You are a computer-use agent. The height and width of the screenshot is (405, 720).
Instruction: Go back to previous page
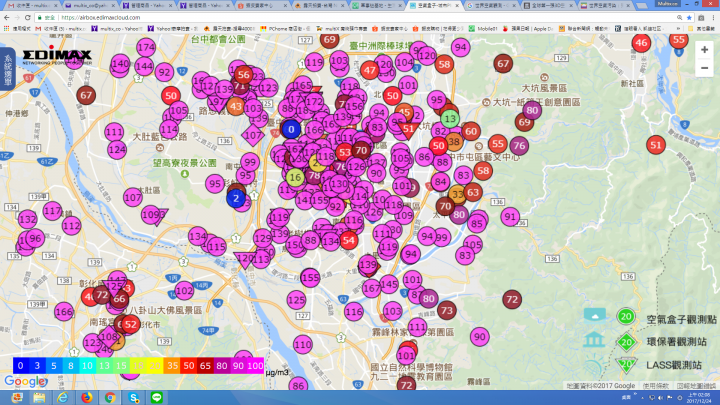(6, 17)
